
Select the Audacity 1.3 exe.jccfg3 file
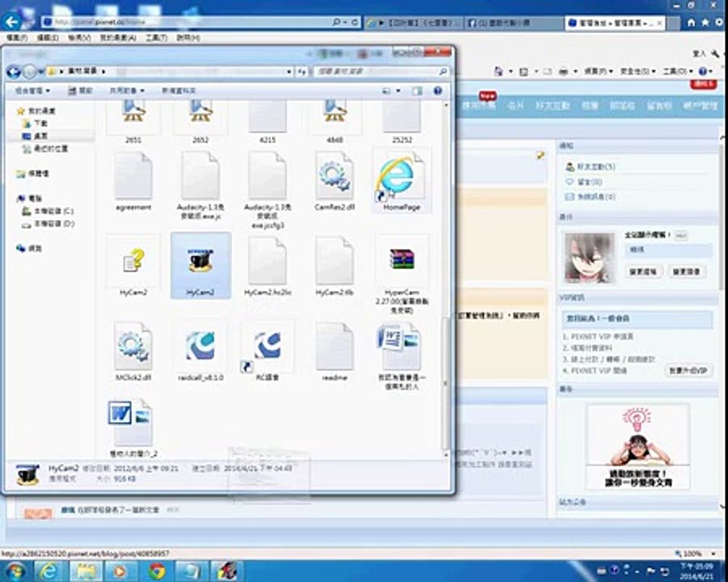pos(268,189)
